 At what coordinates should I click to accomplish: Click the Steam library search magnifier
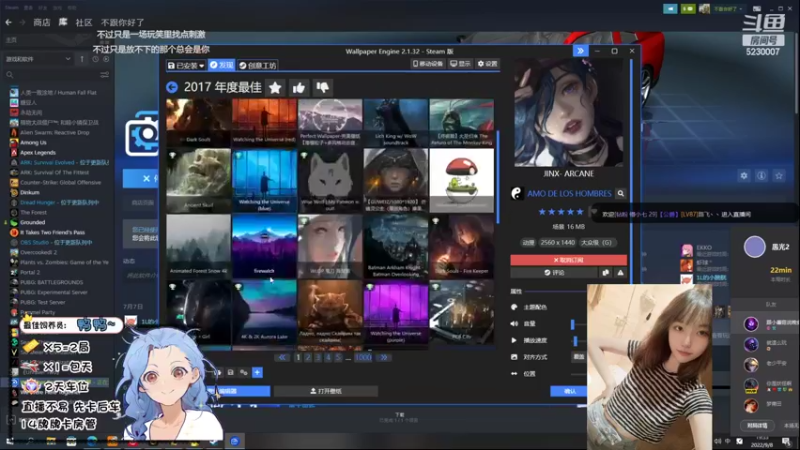click(10, 75)
